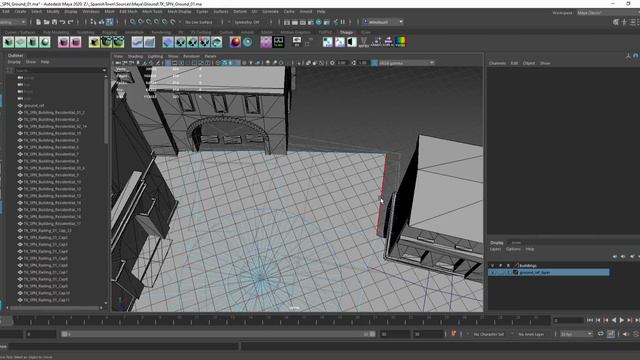Image resolution: width=640 pixels, height=360 pixels.
Task: Click the blue plane shelf icon
Action: (x=168, y=42)
